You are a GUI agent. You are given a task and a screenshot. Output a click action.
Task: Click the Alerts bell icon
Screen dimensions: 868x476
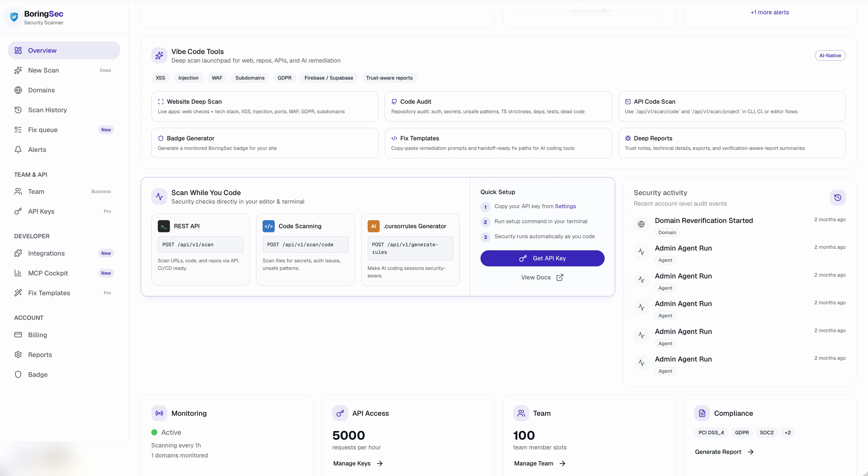pos(18,150)
